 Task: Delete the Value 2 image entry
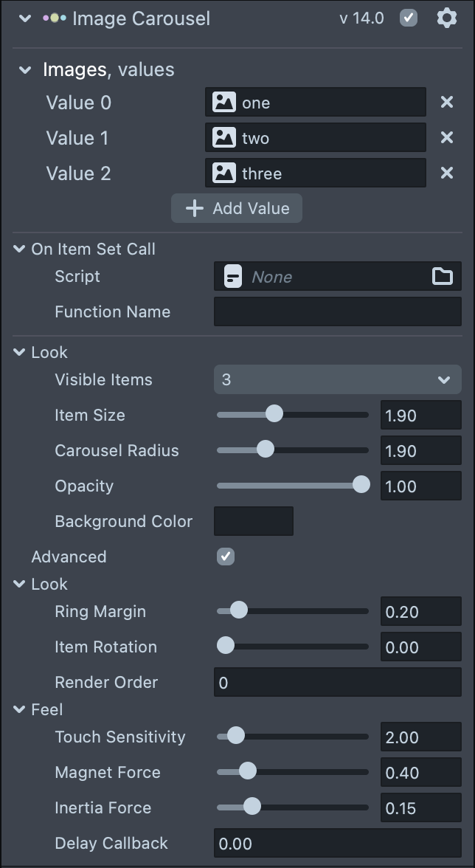tap(446, 173)
